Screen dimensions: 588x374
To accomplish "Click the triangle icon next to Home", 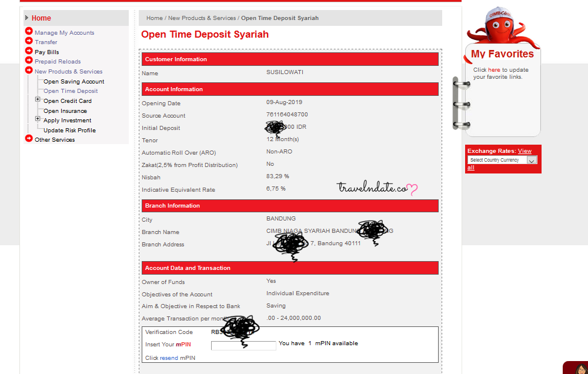I will point(26,18).
